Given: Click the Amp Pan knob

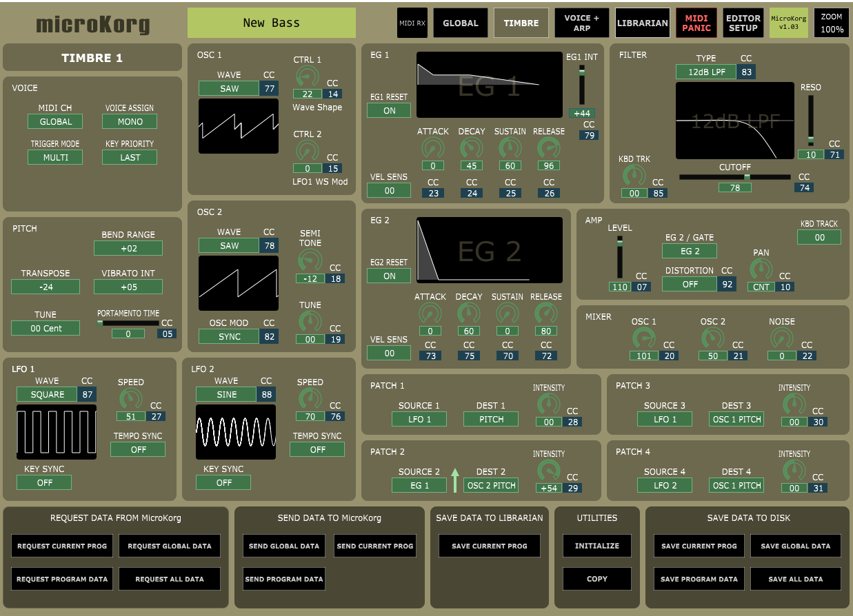Looking at the screenshot, I should (x=761, y=269).
